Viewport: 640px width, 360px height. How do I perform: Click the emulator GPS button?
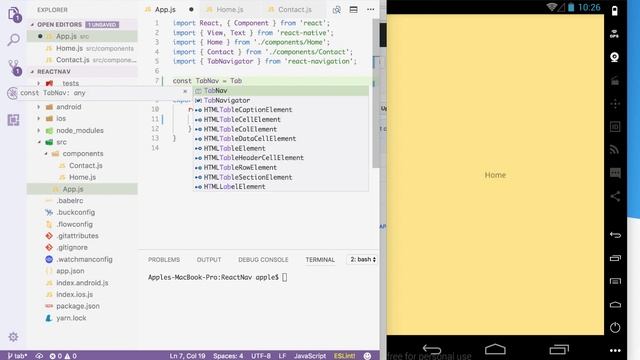point(614,34)
